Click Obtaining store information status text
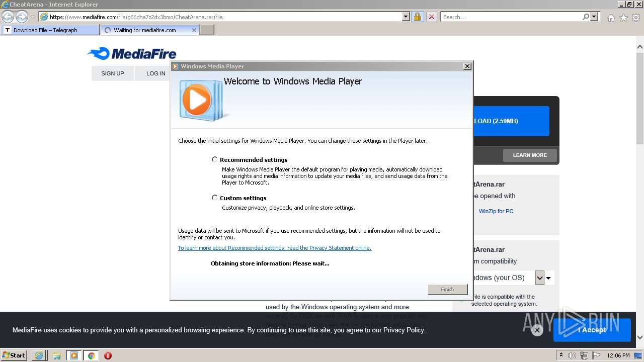 [x=270, y=263]
